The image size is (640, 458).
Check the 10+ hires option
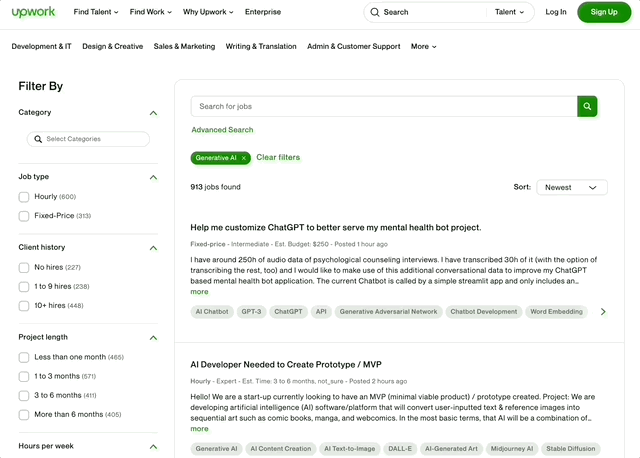point(24,306)
